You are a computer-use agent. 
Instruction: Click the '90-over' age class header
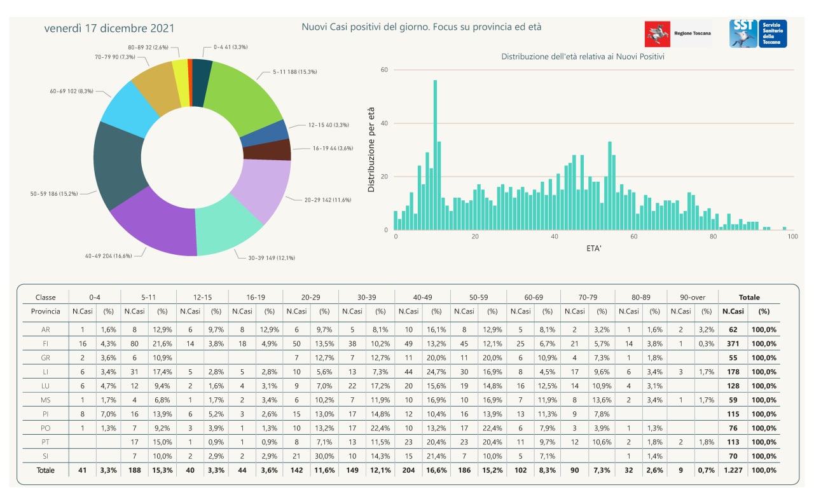(693, 297)
